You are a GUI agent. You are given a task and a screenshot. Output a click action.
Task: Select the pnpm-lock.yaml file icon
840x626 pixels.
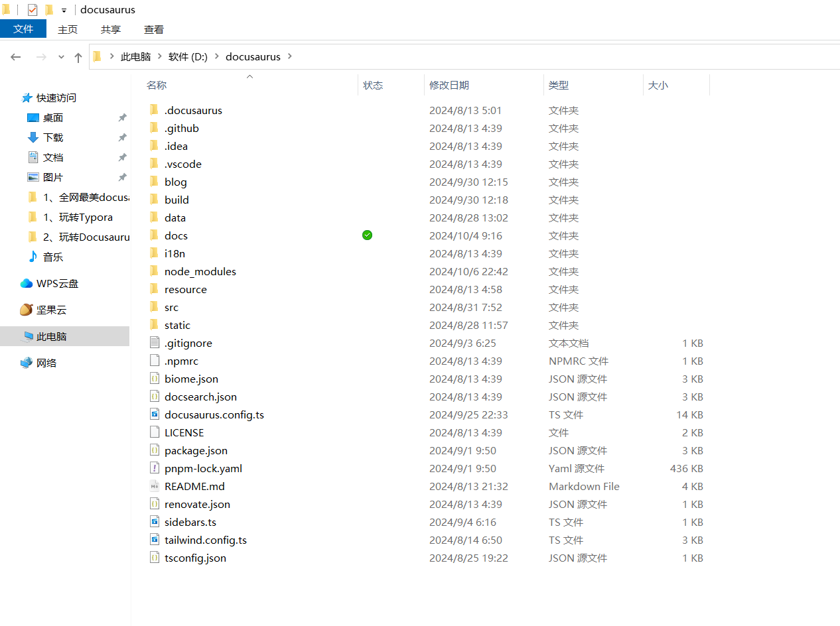pos(155,468)
